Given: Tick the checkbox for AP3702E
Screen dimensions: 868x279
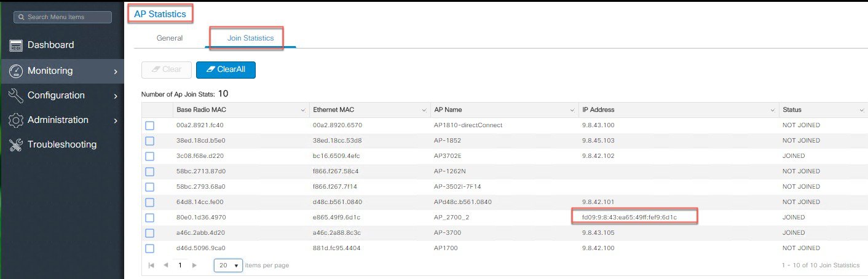Looking at the screenshot, I should point(150,156).
